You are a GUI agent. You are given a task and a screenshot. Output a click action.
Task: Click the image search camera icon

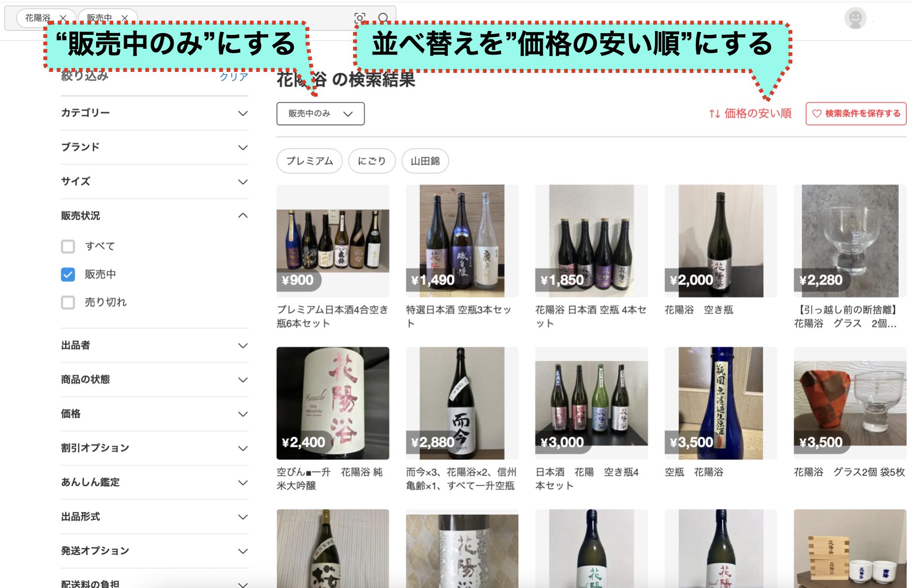coord(360,18)
